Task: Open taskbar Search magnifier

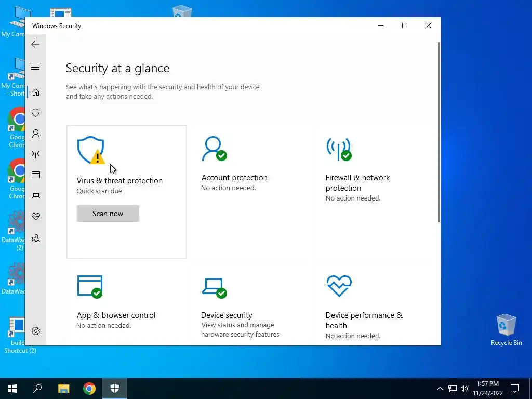Action: click(37, 389)
